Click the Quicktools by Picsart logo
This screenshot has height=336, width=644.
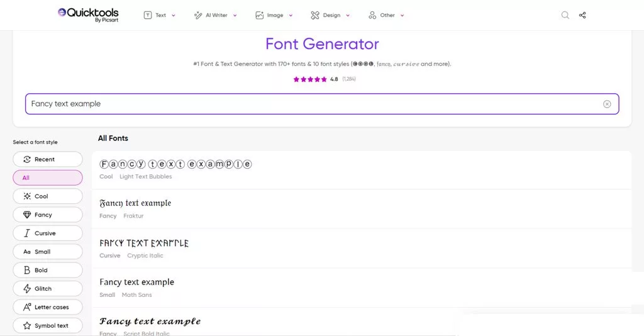[x=88, y=14]
